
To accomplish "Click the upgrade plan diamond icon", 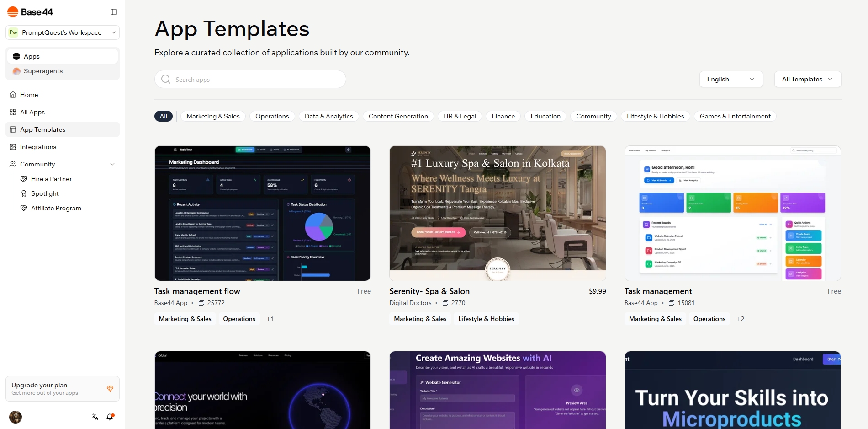I will (110, 389).
